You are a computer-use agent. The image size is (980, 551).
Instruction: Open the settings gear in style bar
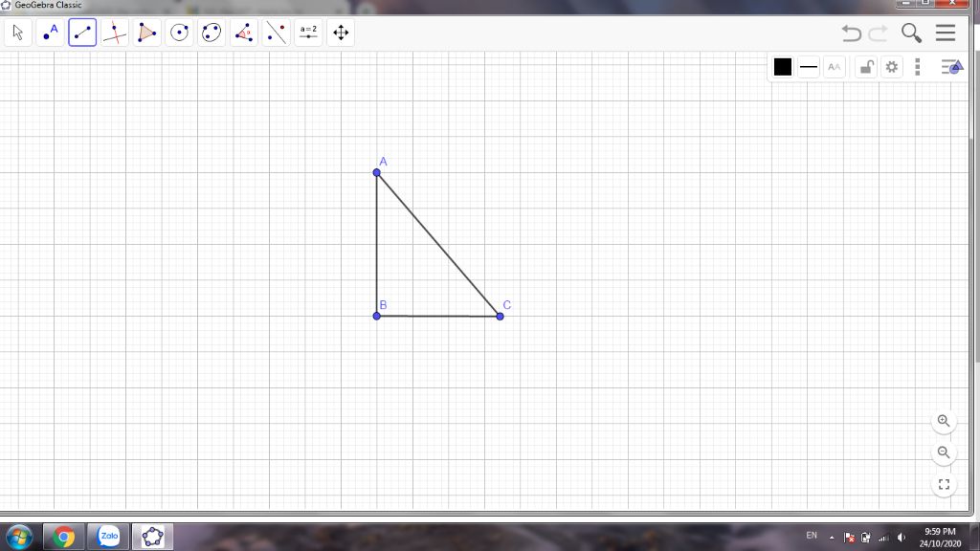(892, 67)
